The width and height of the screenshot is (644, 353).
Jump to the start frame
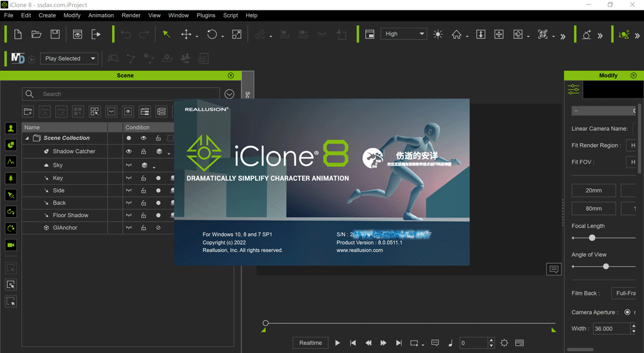353,343
